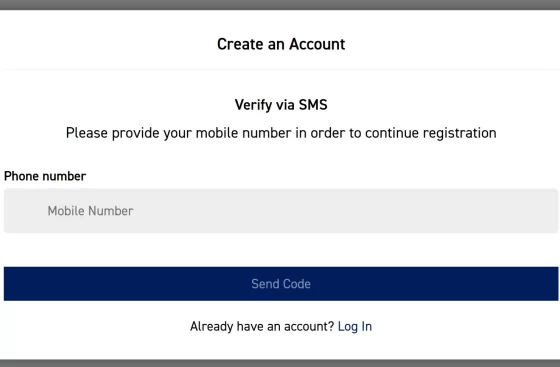Viewport: 560px width, 367px height.
Task: Click the gray strip below the dialog
Action: point(280,363)
